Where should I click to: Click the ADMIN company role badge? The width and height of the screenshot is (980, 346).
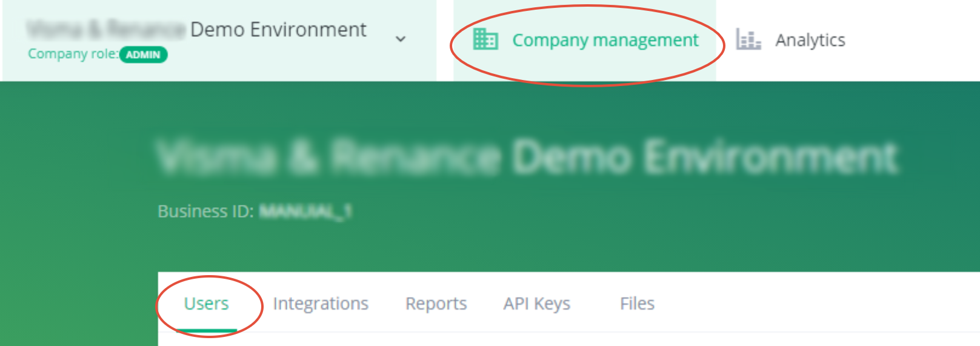point(144,55)
